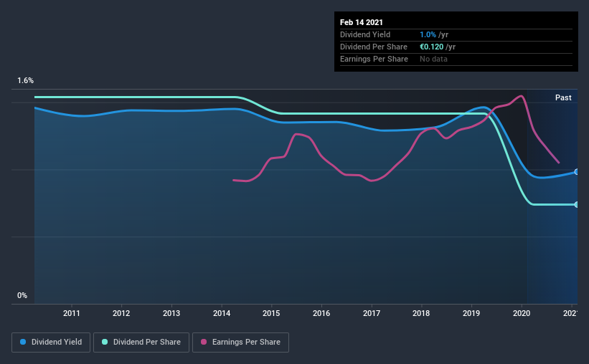Click the 1.6% y-axis label
The width and height of the screenshot is (589, 364).
tap(26, 81)
